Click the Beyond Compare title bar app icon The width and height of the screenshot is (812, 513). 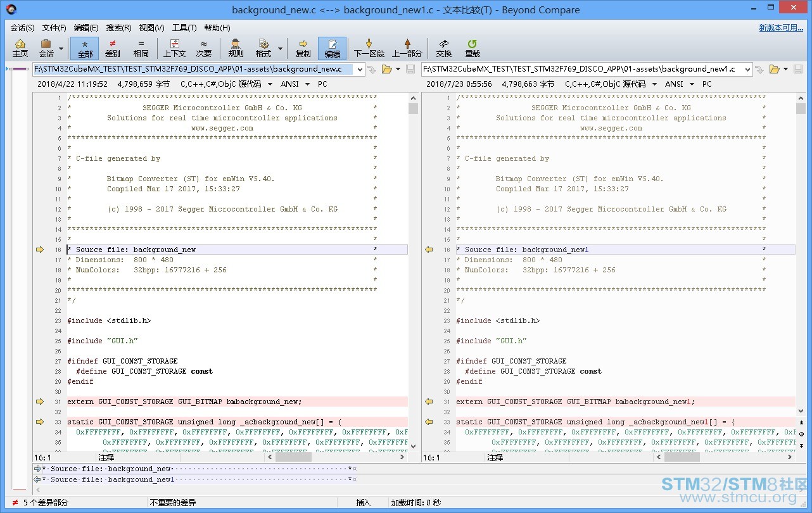pos(11,9)
